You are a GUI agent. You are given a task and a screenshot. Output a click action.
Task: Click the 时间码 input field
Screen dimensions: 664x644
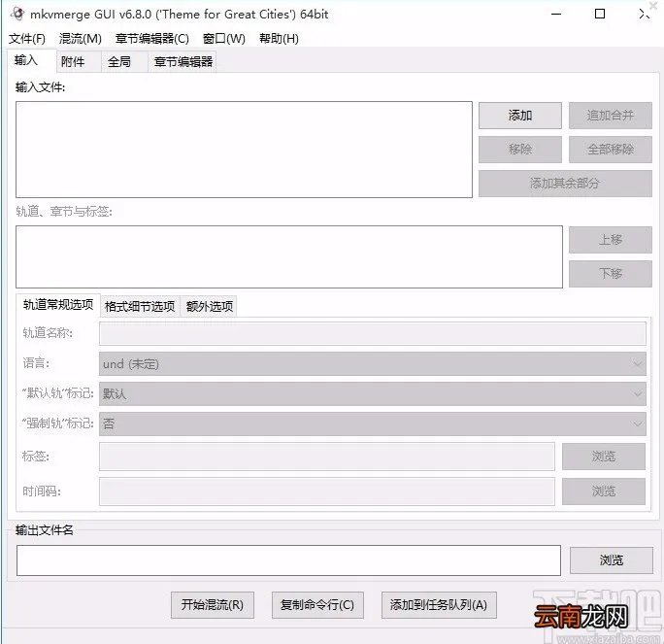(327, 491)
